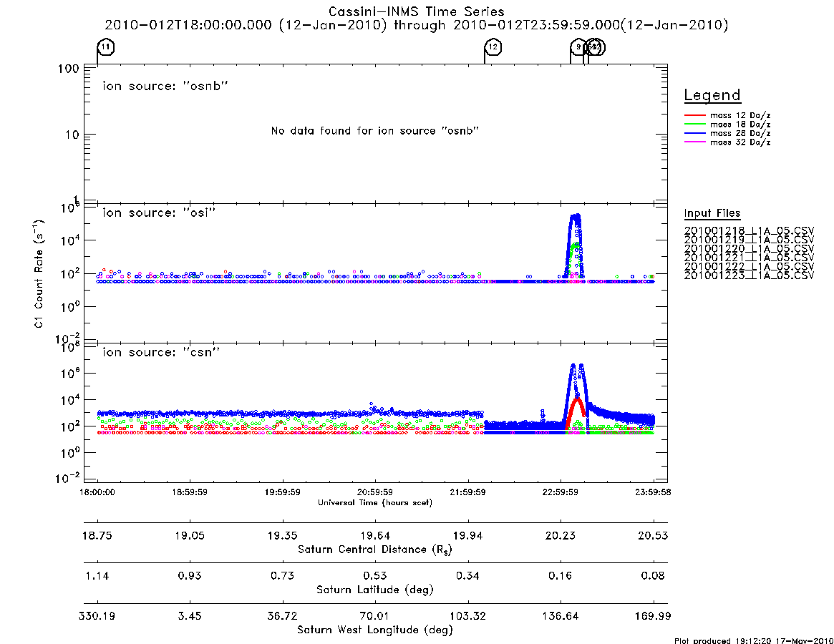Click the Legend heading

(712, 95)
